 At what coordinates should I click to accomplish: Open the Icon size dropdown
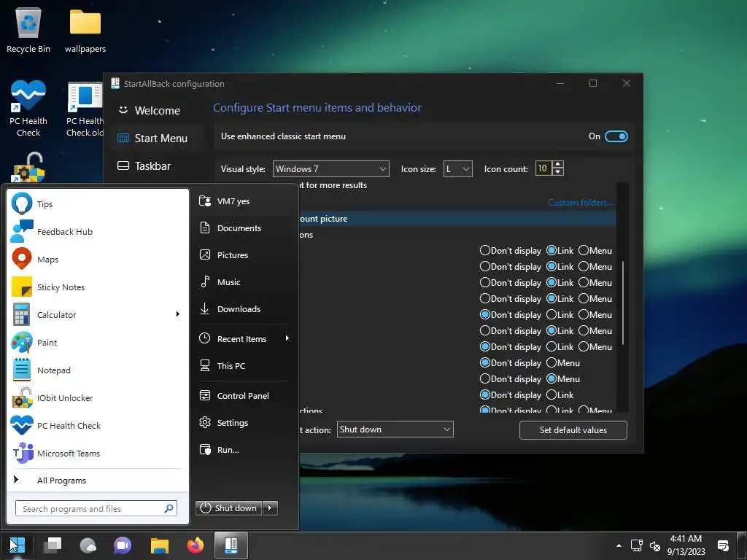point(458,169)
